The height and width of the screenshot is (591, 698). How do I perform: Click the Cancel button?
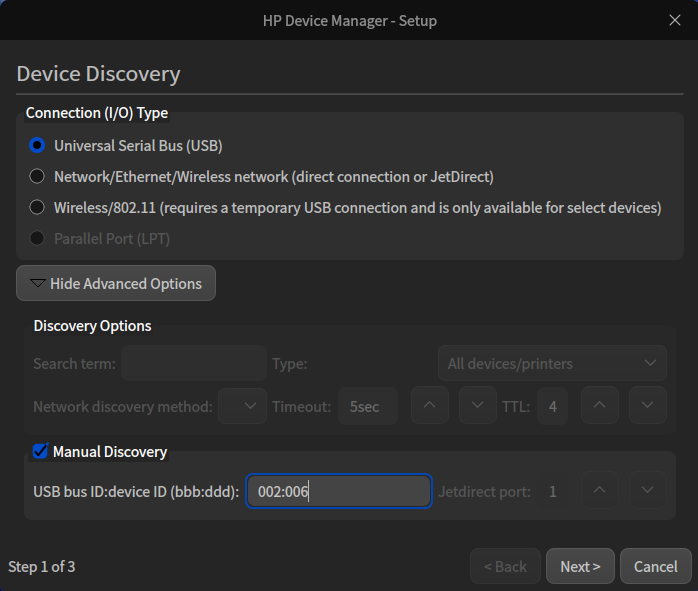(x=656, y=566)
